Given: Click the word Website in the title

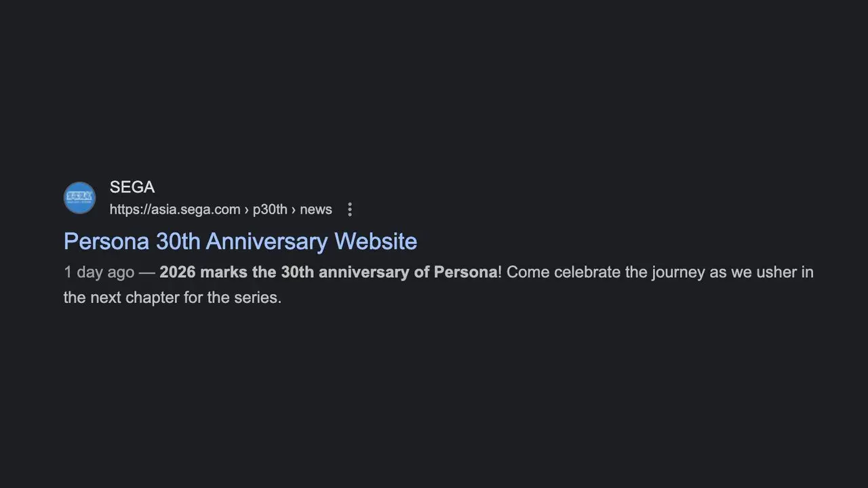Looking at the screenshot, I should pos(376,241).
